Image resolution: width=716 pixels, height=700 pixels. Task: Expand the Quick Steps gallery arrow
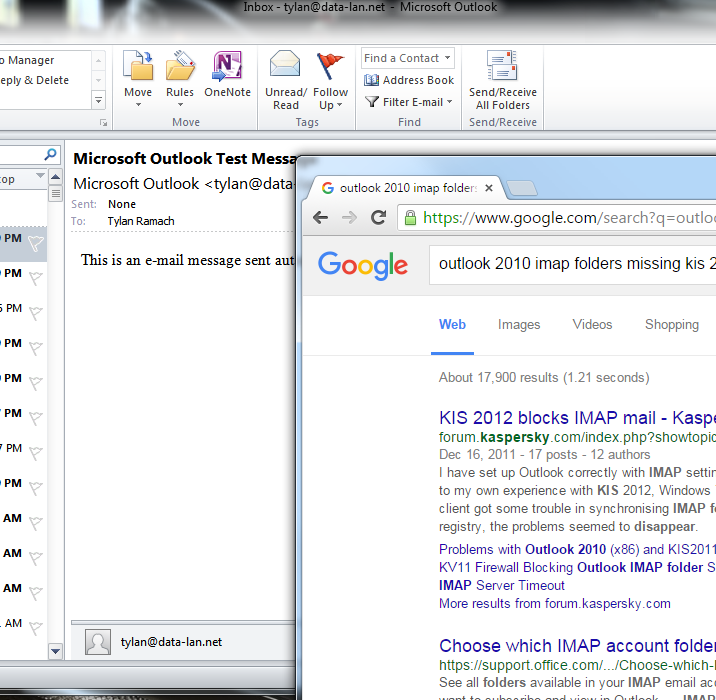(x=98, y=100)
